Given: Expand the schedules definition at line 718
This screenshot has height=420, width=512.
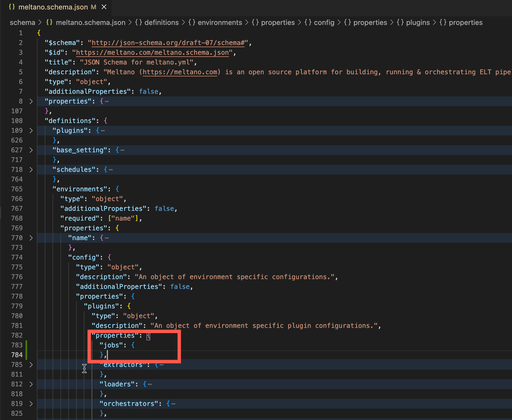Looking at the screenshot, I should 31,170.
